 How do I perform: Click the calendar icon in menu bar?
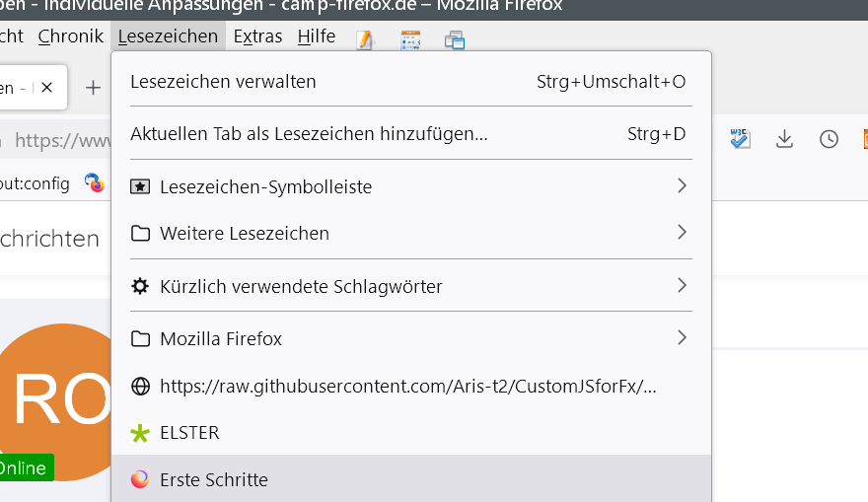(x=409, y=39)
